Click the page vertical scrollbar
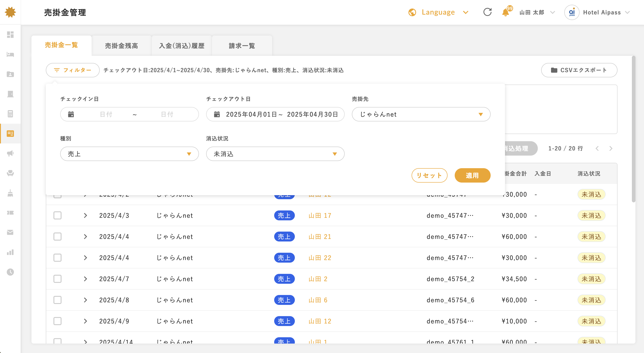Screen dimensions: 644x353 tap(633, 129)
